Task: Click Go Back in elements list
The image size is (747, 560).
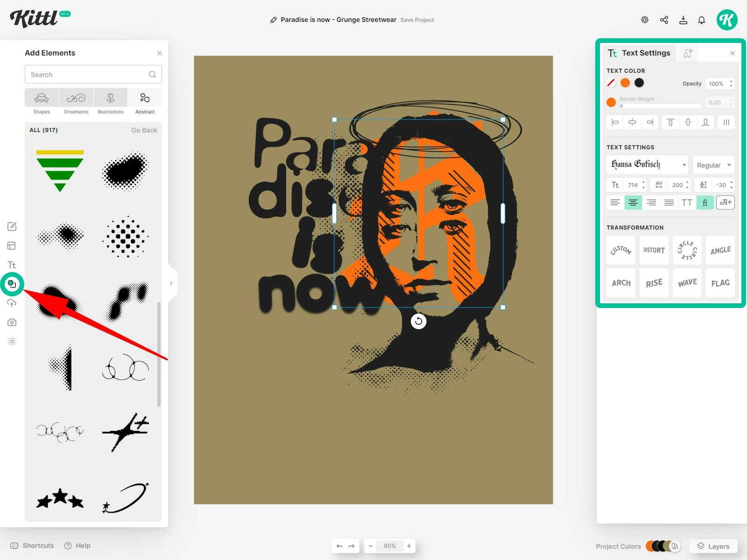Action: (x=144, y=130)
